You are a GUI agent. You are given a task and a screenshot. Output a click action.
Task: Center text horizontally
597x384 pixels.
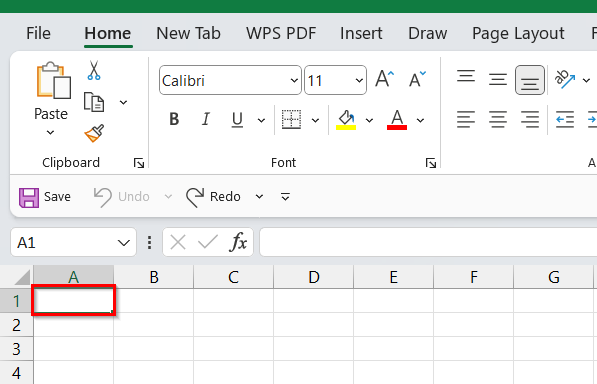point(498,120)
